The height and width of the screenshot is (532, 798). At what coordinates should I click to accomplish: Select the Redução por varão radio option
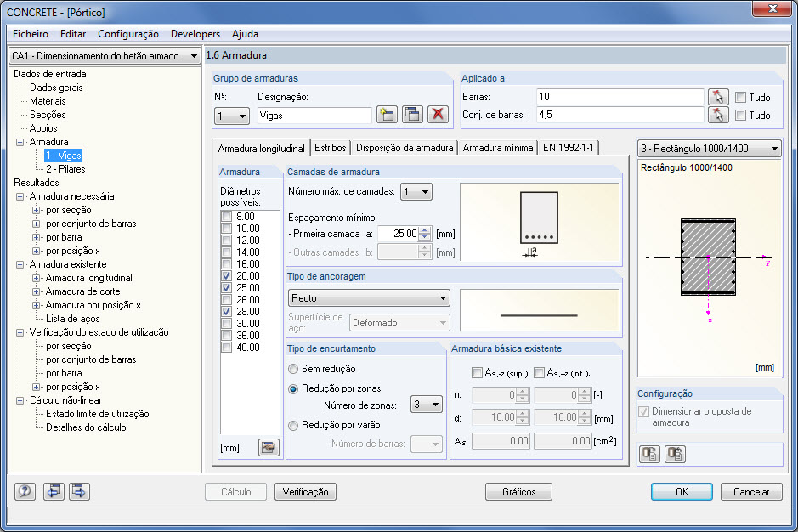point(294,425)
